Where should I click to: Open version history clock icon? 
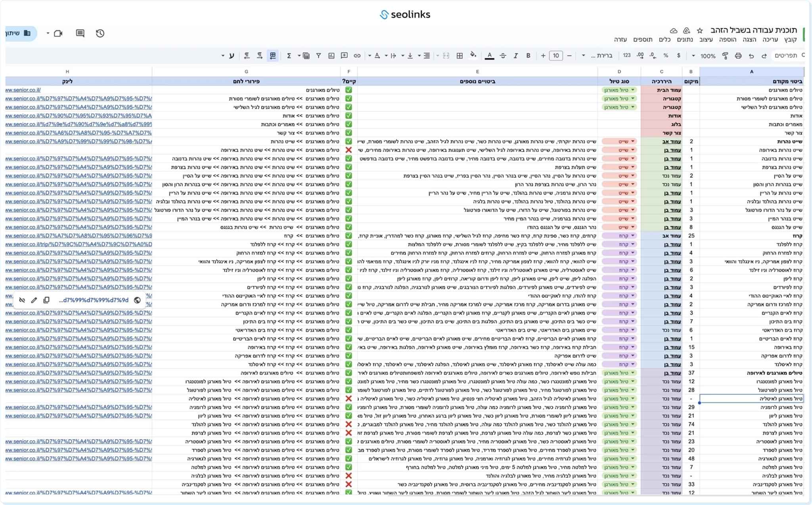tap(100, 33)
